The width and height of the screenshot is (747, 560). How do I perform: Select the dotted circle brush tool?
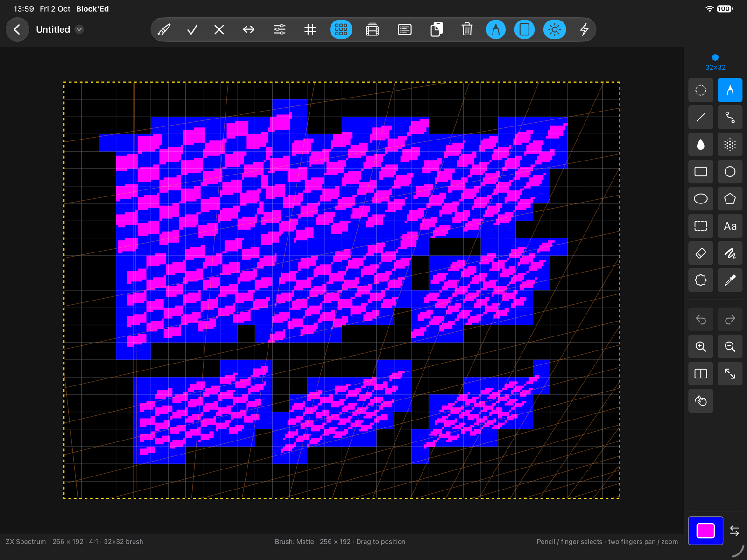701,90
